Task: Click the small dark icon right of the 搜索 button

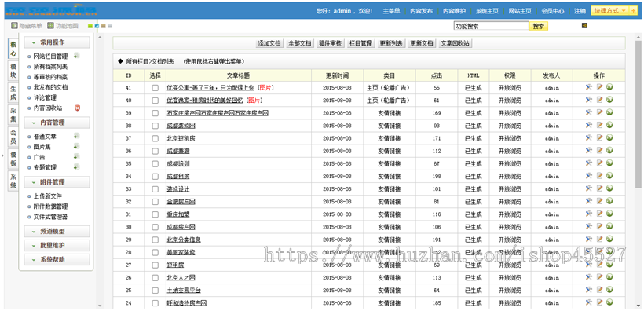Action: coord(584,25)
